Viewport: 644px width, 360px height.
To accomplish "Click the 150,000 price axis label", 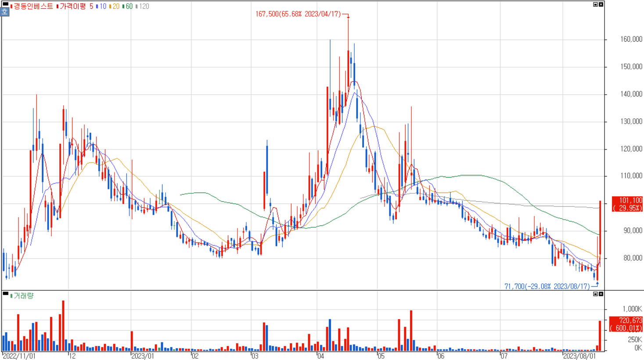I will coord(631,67).
